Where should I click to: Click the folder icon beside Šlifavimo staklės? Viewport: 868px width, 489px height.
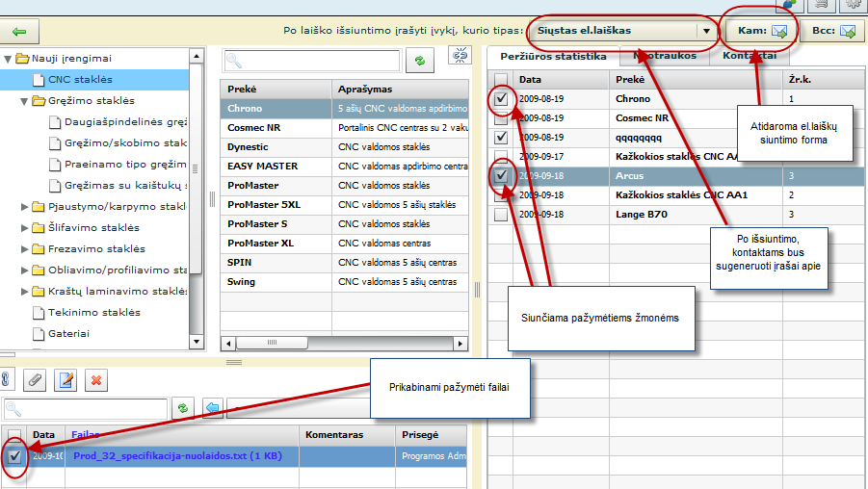39,227
